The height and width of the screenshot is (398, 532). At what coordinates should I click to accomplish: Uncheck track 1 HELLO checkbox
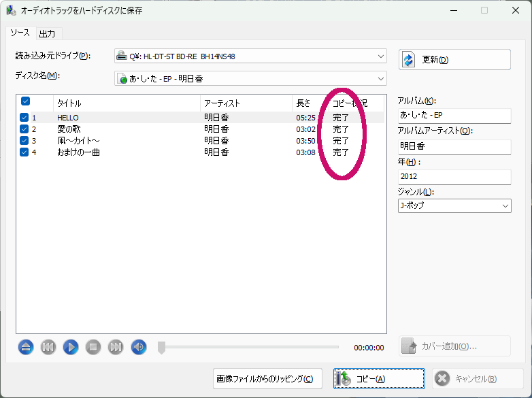click(x=24, y=118)
